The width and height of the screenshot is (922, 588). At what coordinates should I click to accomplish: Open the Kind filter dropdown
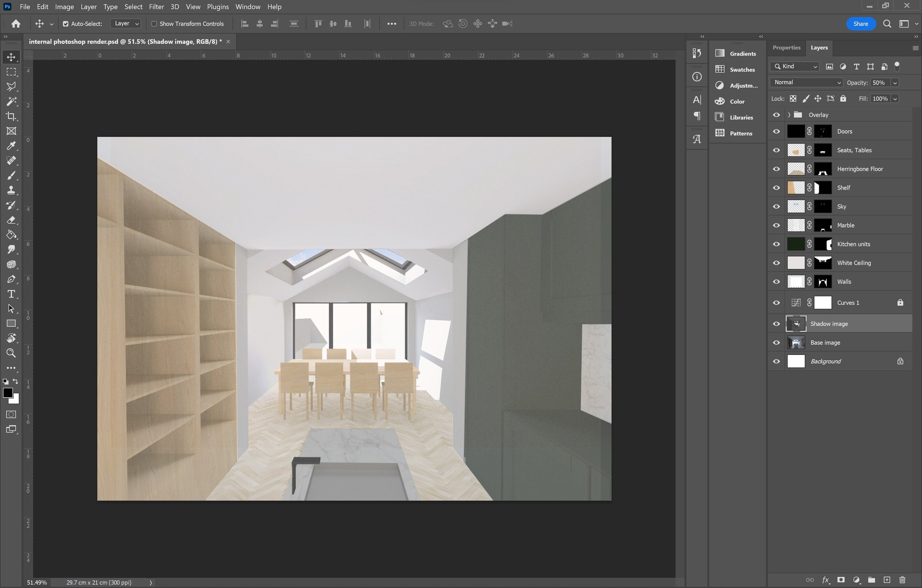point(795,67)
